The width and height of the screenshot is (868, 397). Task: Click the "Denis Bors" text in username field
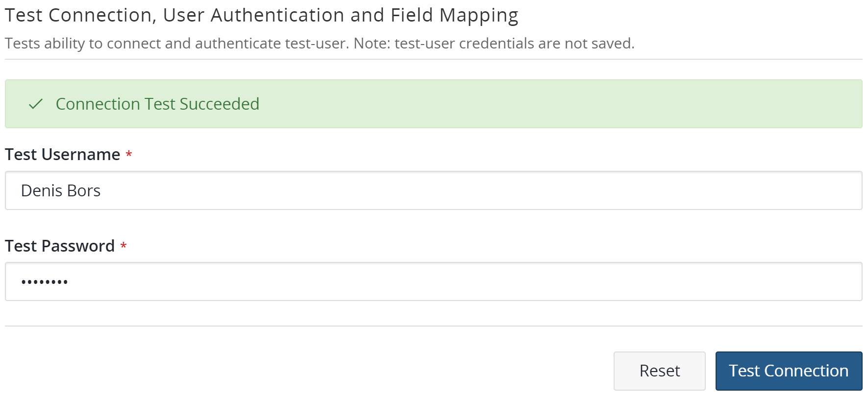(61, 190)
